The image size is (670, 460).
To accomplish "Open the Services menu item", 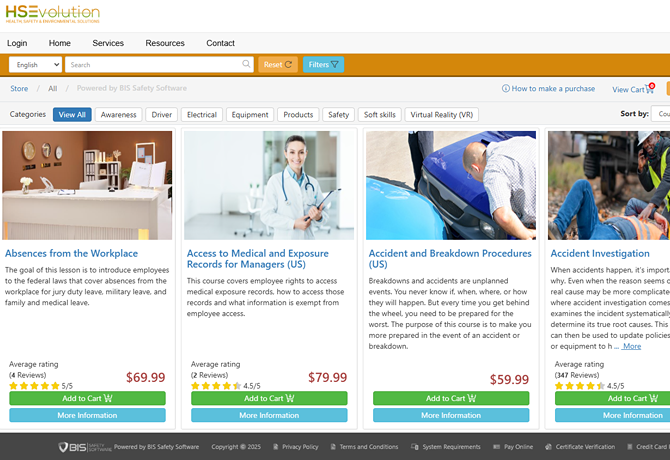I will point(108,43).
